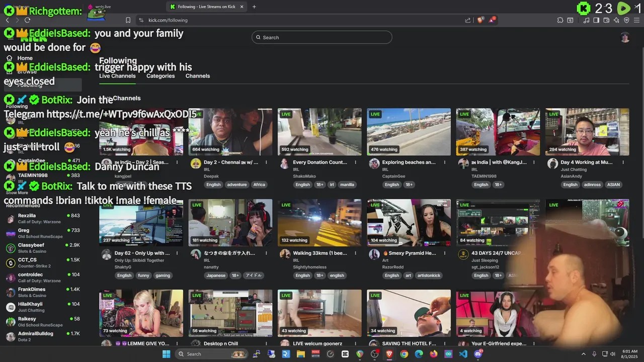
Task: Open the taskbar clock showing 6:01 AM
Action: click(x=630, y=354)
